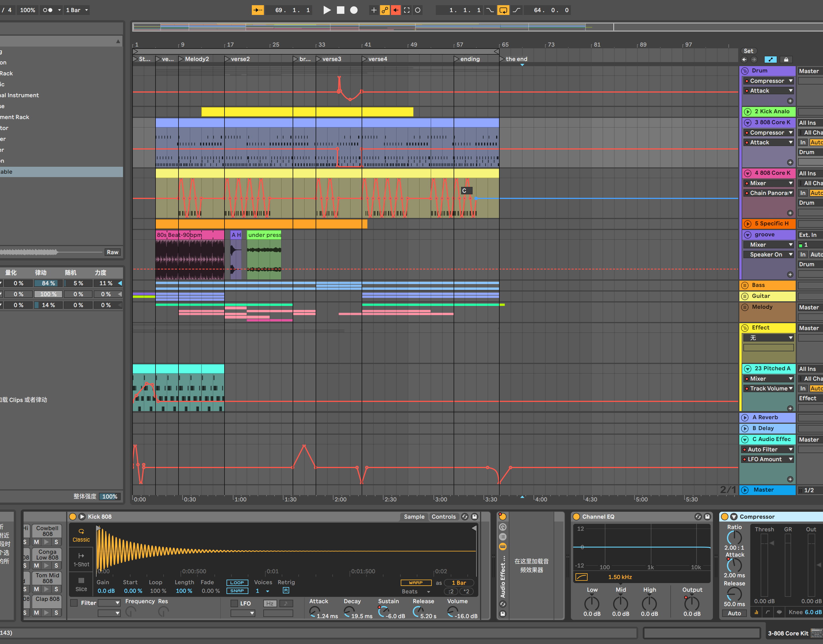Select the Master track header
823x644 pixels.
(768, 490)
